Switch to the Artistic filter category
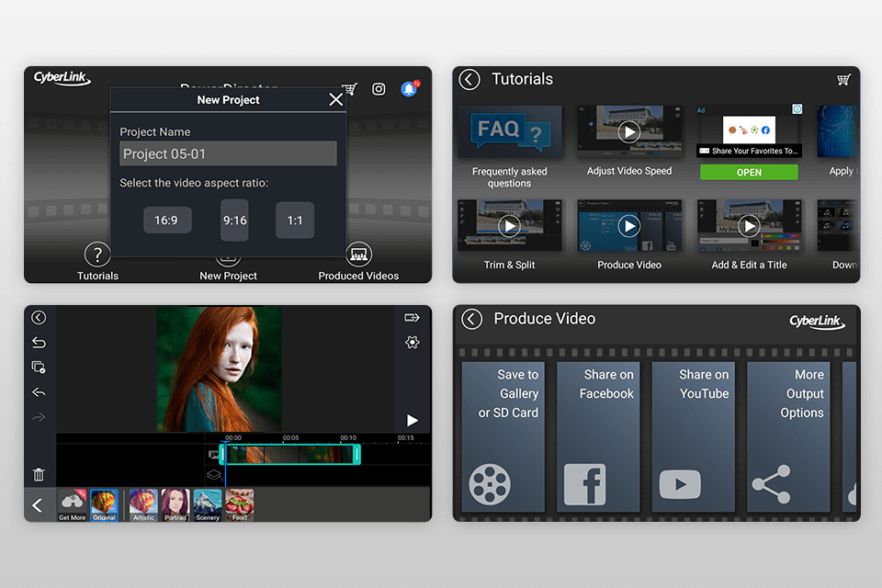Image resolution: width=882 pixels, height=588 pixels. point(142,505)
